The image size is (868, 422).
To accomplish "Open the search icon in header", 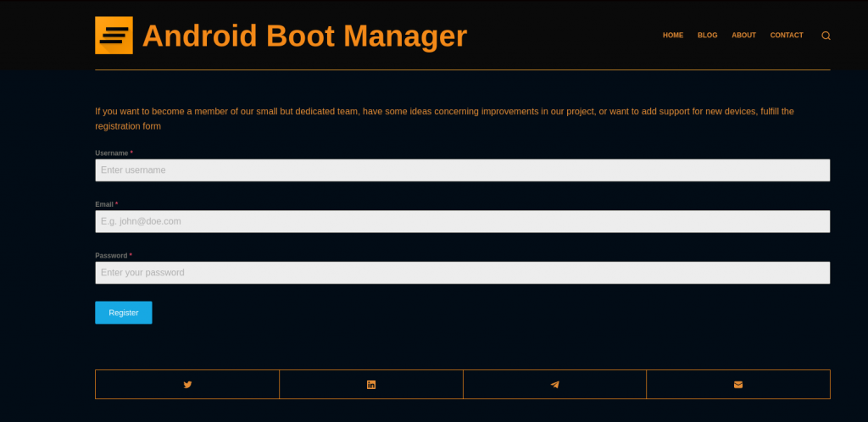I will [826, 36].
